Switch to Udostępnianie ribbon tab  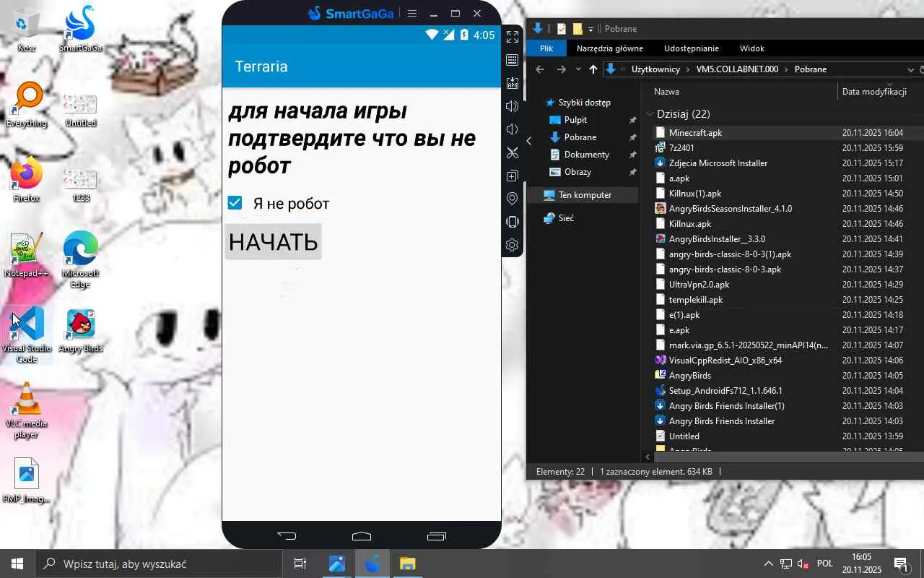pyautogui.click(x=692, y=48)
